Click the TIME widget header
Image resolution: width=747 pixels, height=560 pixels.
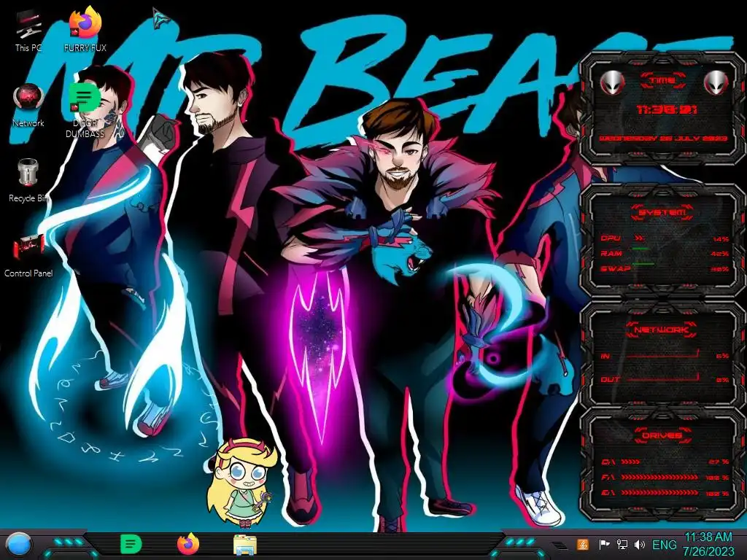662,80
